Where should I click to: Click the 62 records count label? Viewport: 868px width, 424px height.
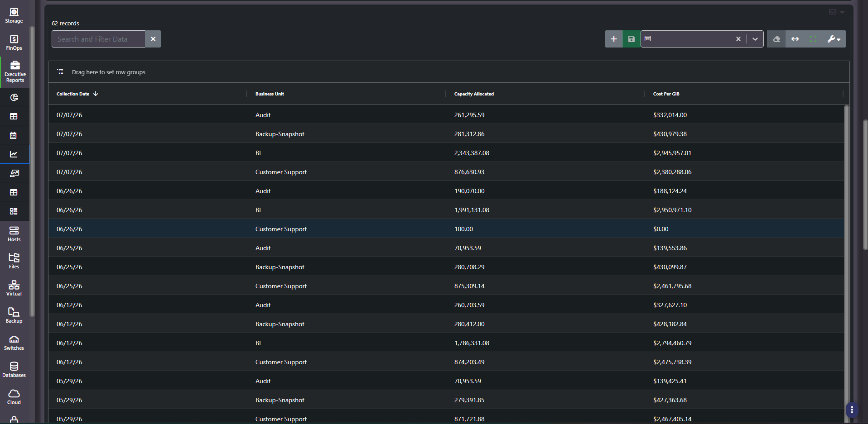65,23
